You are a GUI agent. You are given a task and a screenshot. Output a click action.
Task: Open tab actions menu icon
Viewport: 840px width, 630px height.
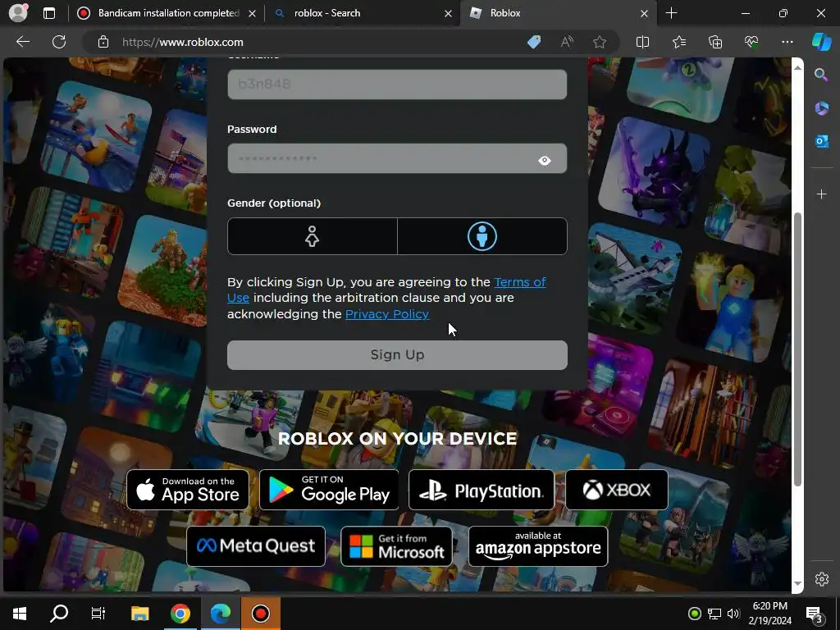pos(49,13)
